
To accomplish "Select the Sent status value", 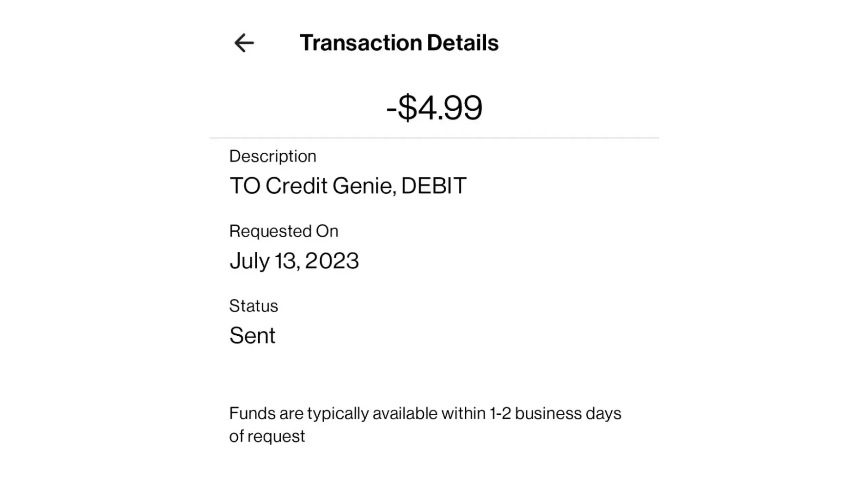I will [x=252, y=336].
